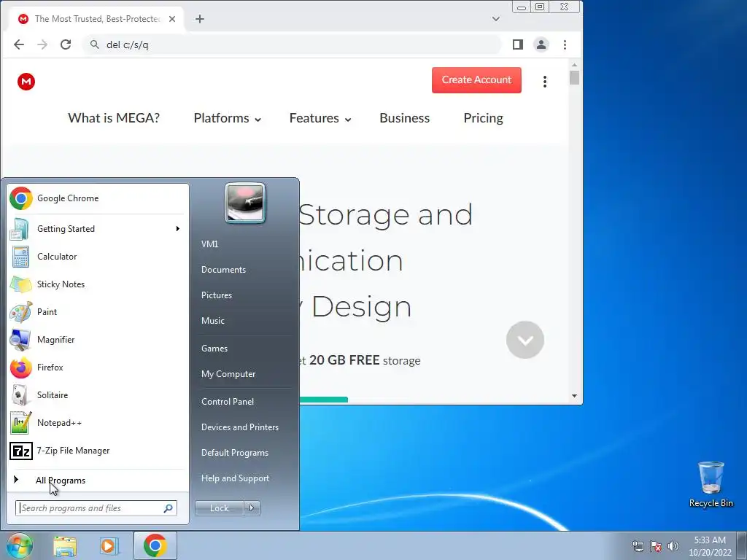The height and width of the screenshot is (560, 747).
Task: Reload the MEGA page
Action: (x=66, y=44)
